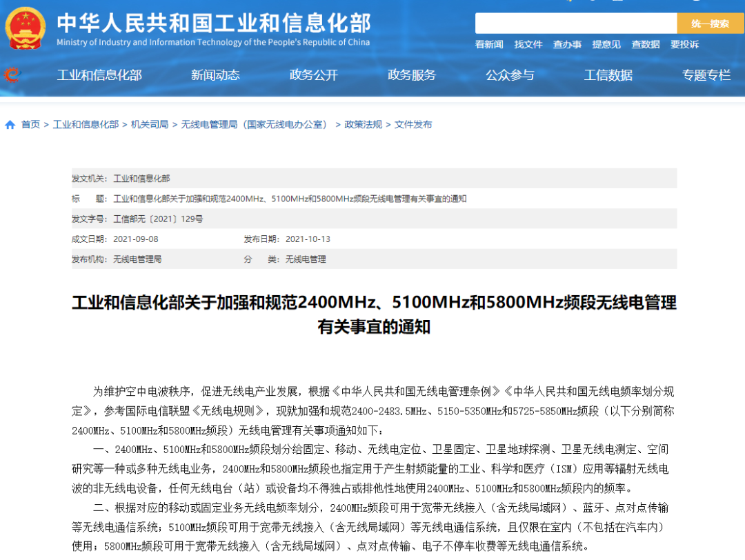Click the 发布日期 value 2021-10-13

coord(308,239)
